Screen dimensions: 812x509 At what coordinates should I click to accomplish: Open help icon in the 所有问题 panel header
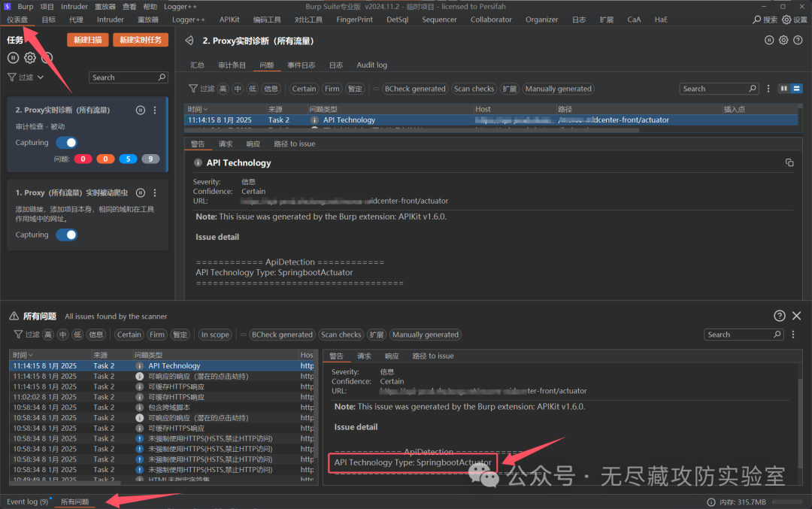point(780,316)
